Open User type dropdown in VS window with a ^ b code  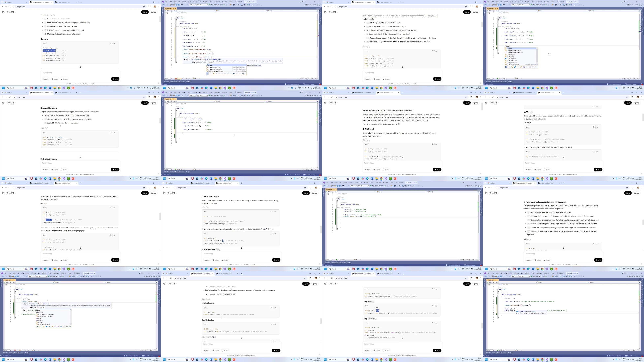[x=401, y=192]
